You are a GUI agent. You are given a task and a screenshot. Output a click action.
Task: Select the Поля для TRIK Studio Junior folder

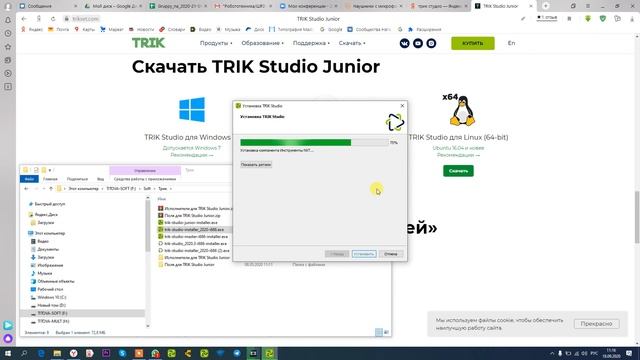point(189,264)
